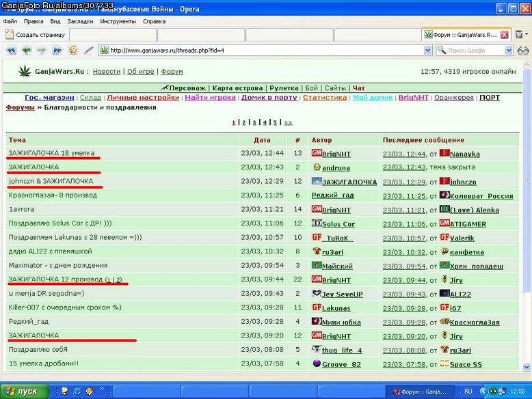Open the Закладки menu
This screenshot has height=399, width=532.
point(81,21)
